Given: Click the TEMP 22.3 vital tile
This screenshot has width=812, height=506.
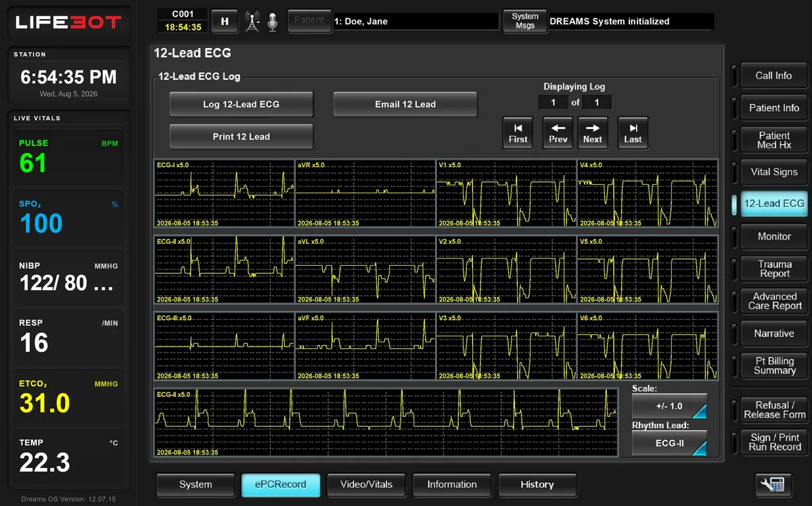Looking at the screenshot, I should click(68, 457).
